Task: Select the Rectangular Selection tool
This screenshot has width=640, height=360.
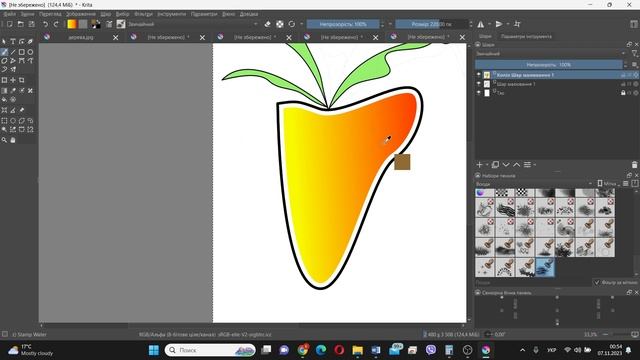Action: [4, 120]
